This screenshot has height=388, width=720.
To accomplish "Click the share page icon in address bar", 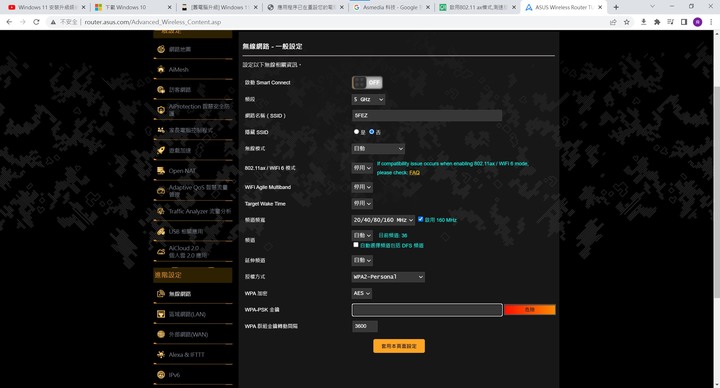I will point(613,22).
